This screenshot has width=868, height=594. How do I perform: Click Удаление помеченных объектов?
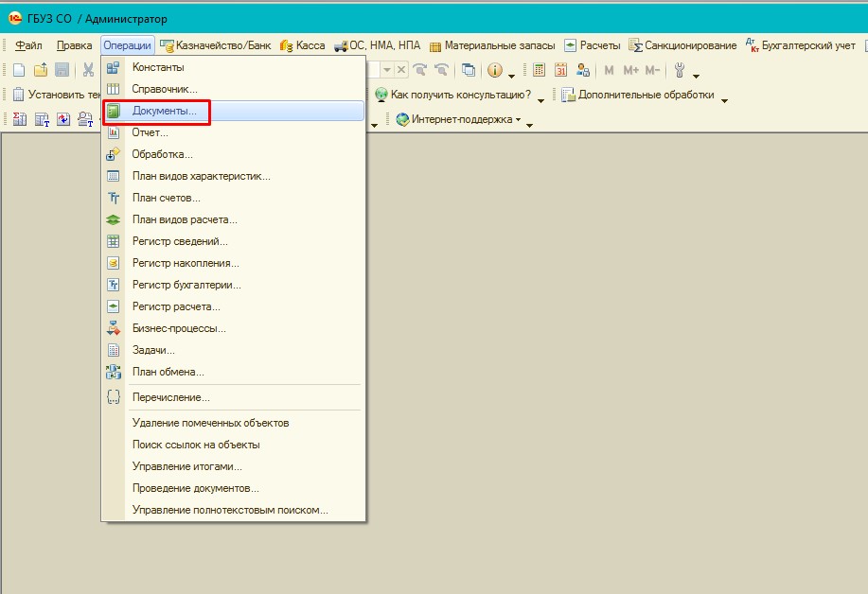coord(210,423)
